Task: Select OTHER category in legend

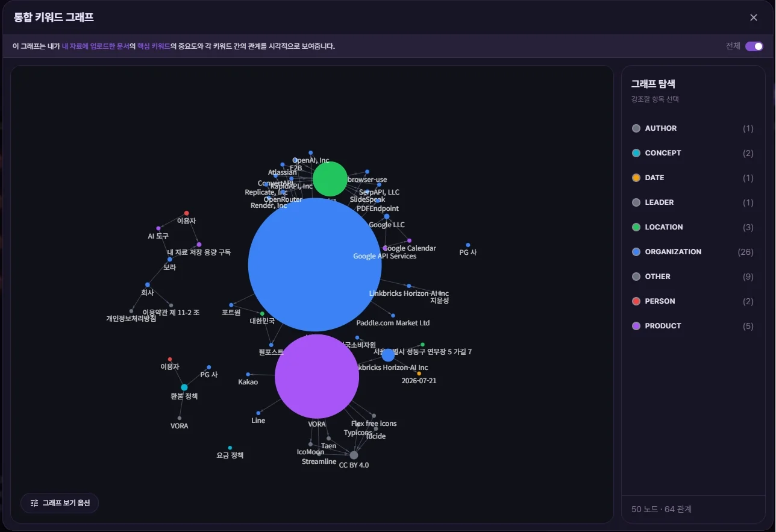Action: 693,277
